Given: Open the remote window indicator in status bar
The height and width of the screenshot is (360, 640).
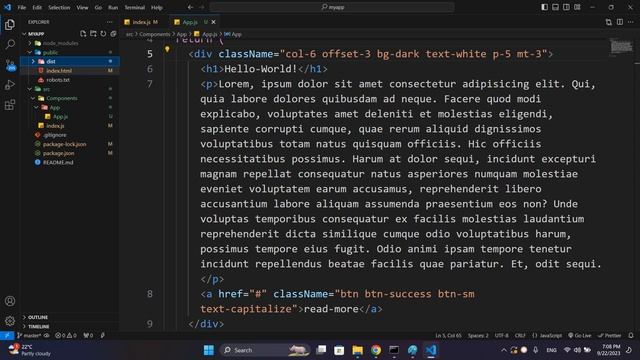Looking at the screenshot, I should click(x=7, y=336).
